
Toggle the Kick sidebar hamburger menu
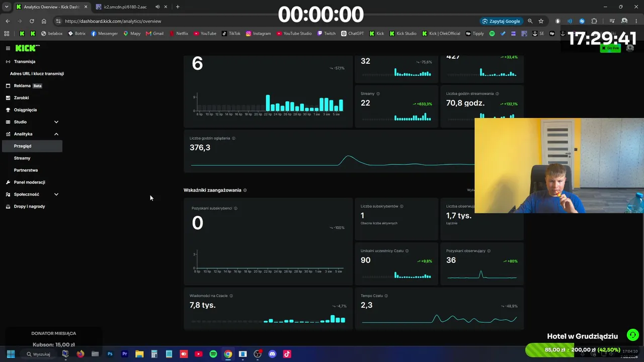click(x=8, y=48)
